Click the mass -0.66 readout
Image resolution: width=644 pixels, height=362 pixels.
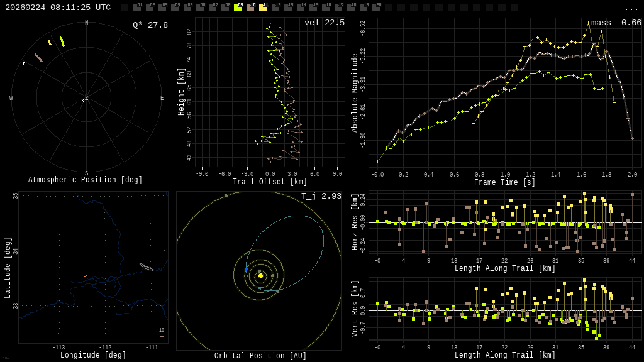[616, 23]
